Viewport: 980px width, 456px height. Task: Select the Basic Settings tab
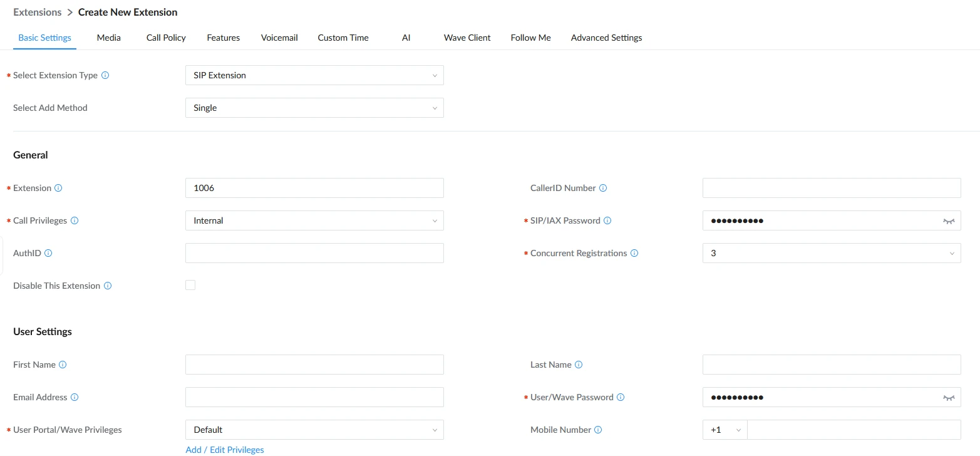44,38
